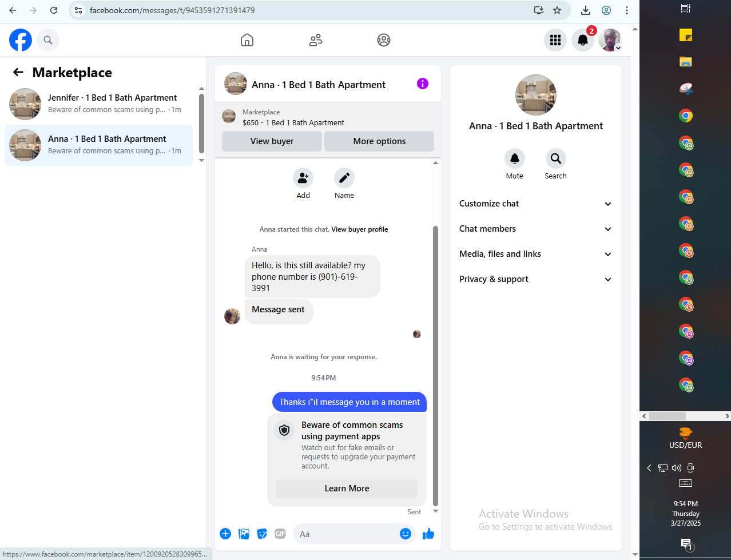Choose a sticker icon in composer
The image size is (731, 560).
(262, 534)
